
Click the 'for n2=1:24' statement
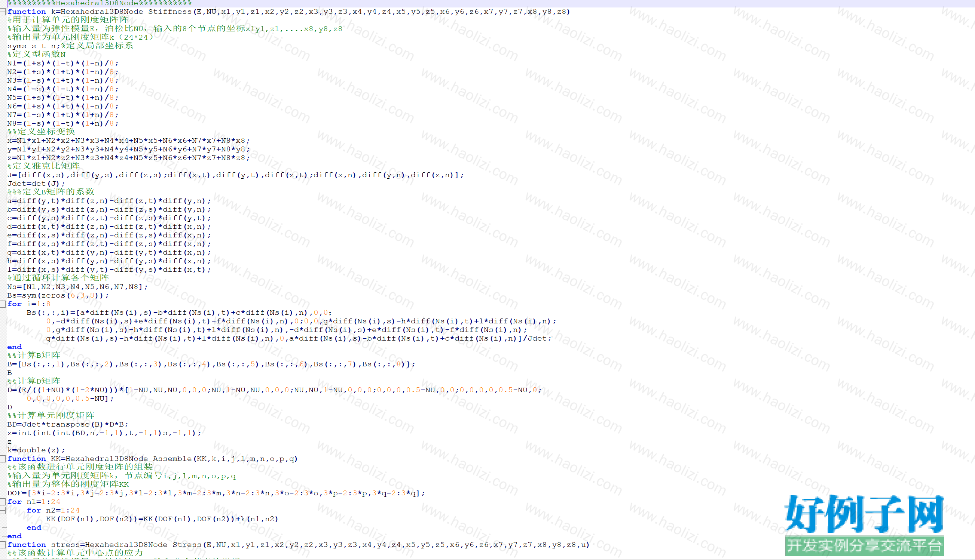click(x=53, y=510)
